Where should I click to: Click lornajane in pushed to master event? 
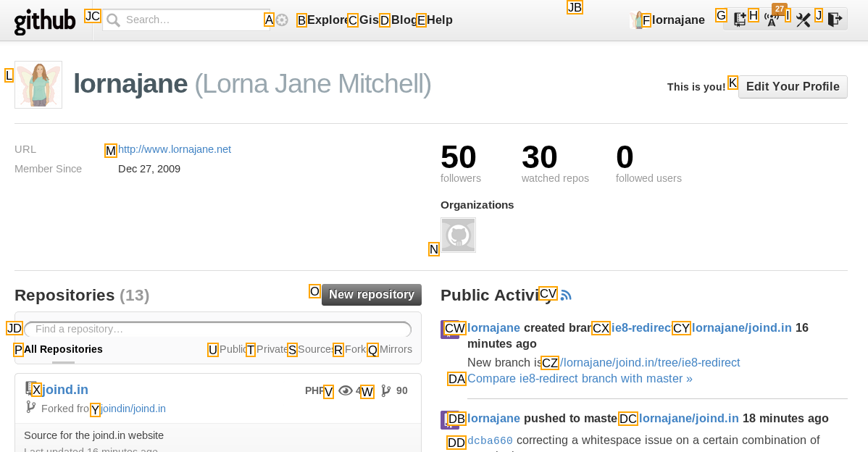pos(494,418)
